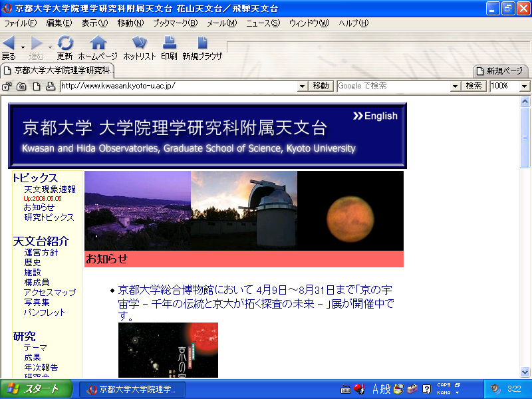Toggle images with camera icon
The height and width of the screenshot is (399, 532).
pyautogui.click(x=21, y=86)
